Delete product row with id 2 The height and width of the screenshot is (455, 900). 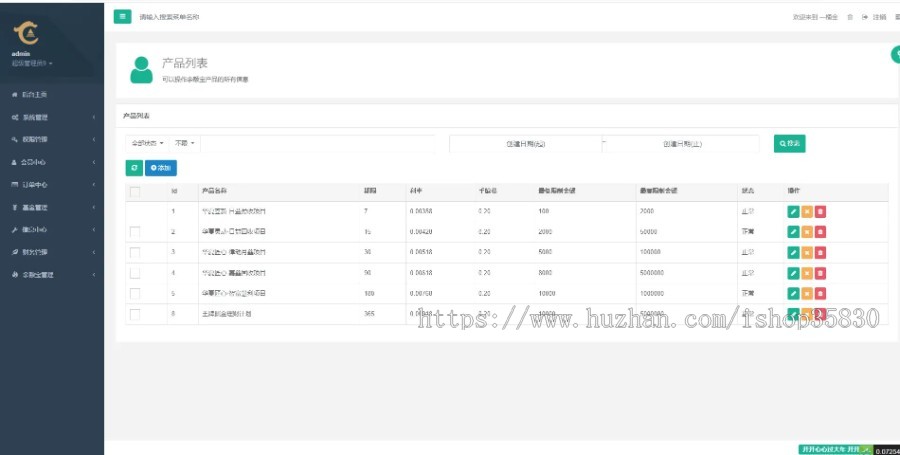tap(820, 232)
